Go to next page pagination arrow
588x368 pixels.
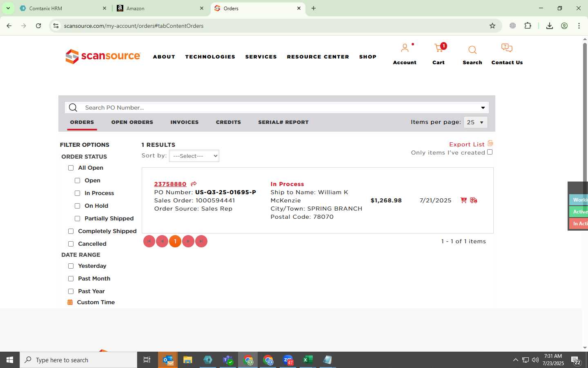(x=188, y=241)
